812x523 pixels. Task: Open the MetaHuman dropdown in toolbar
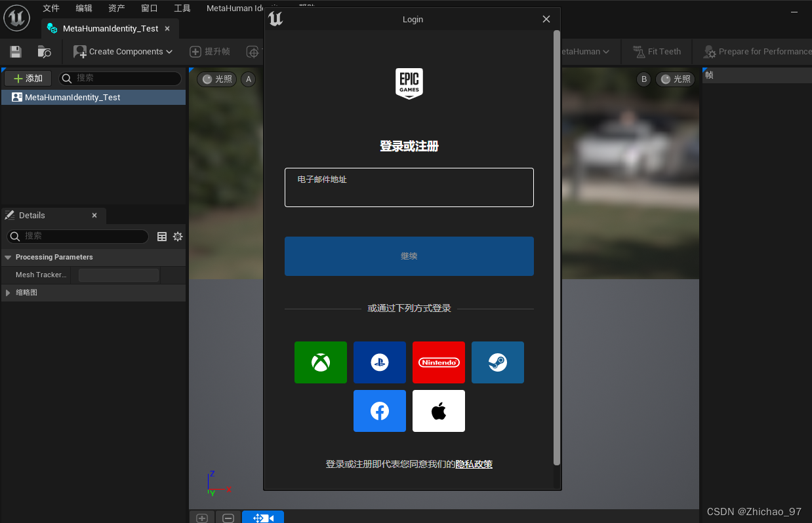tap(584, 52)
